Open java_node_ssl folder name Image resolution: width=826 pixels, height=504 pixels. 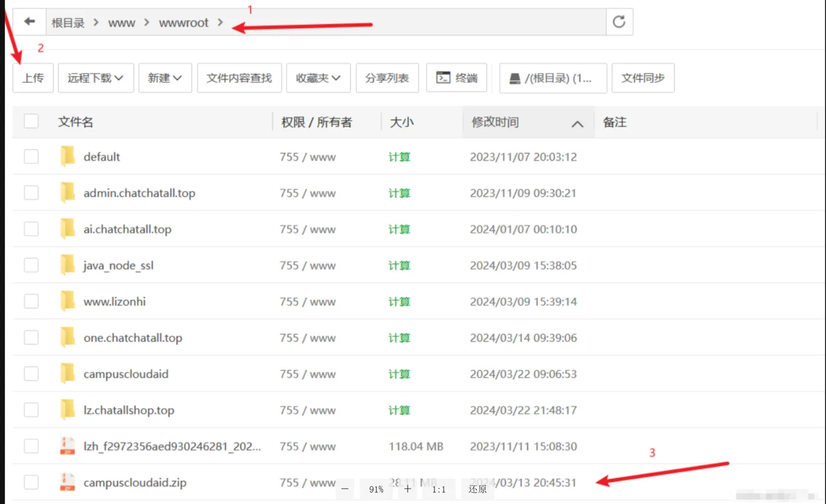(x=119, y=266)
